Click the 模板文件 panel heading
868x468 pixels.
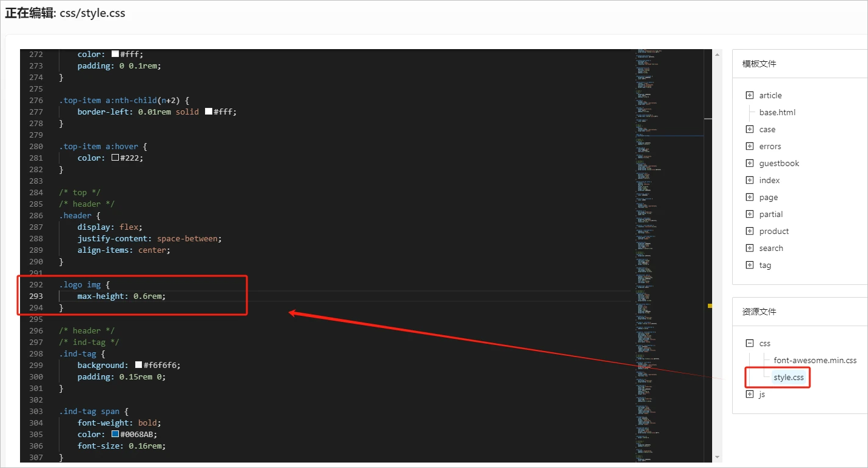pos(759,64)
